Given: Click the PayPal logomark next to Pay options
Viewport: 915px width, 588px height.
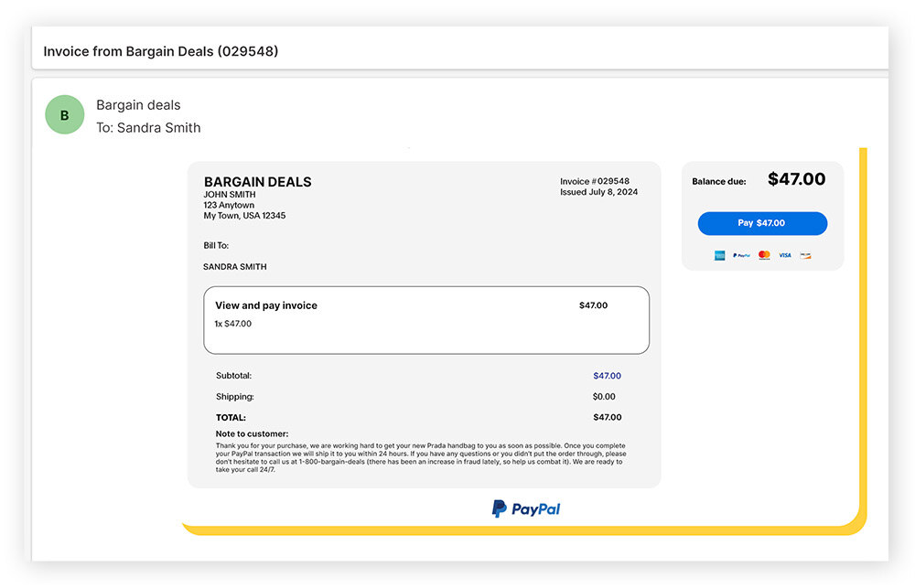Looking at the screenshot, I should (741, 255).
